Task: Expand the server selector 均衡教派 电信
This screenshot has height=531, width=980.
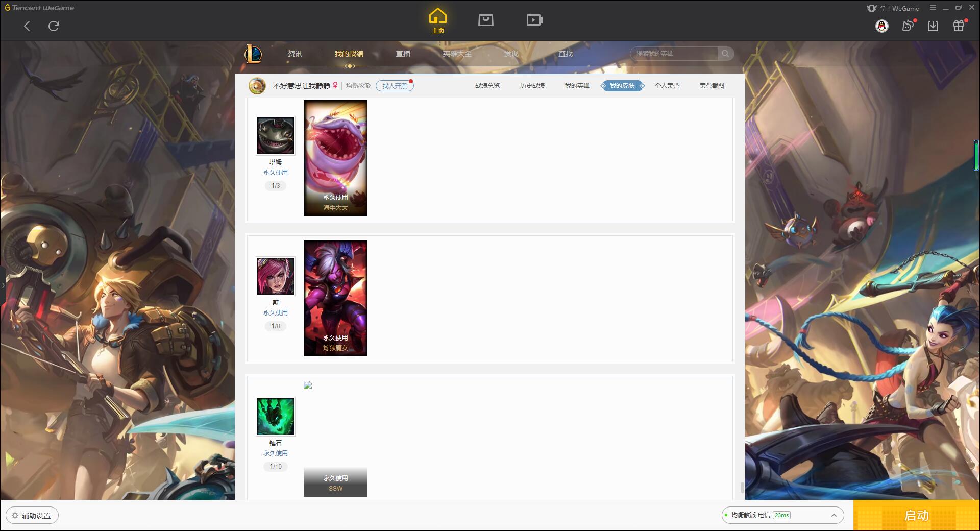Action: pos(782,515)
